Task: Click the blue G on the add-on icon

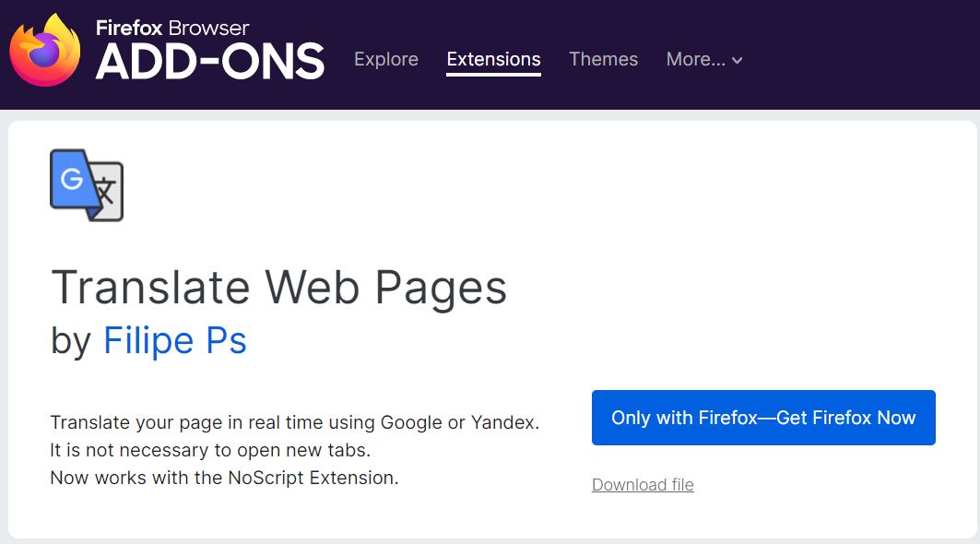Action: (73, 179)
